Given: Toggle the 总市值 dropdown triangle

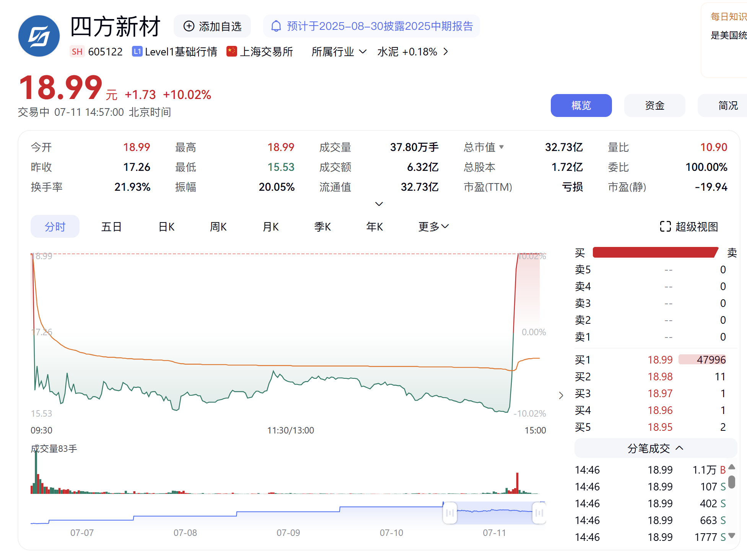Looking at the screenshot, I should (x=501, y=147).
